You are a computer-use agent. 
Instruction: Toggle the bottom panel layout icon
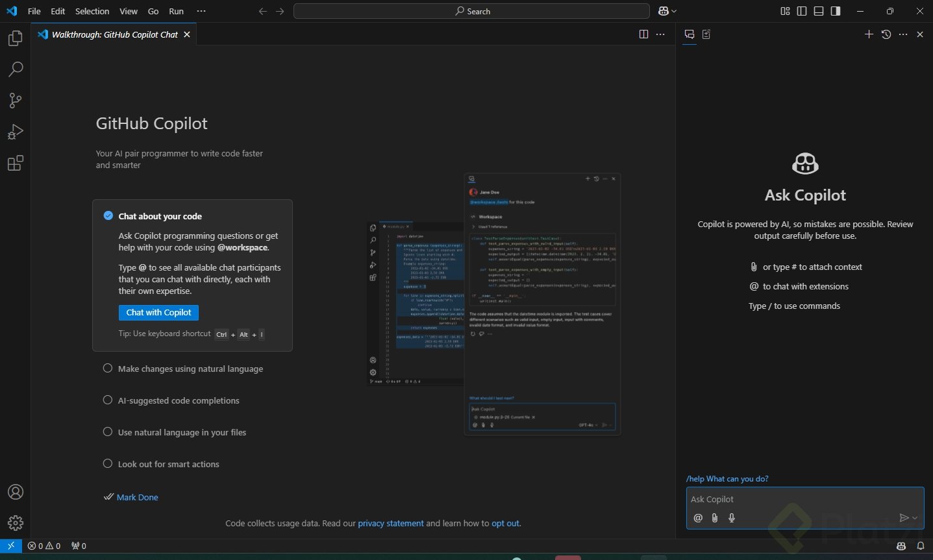point(819,11)
